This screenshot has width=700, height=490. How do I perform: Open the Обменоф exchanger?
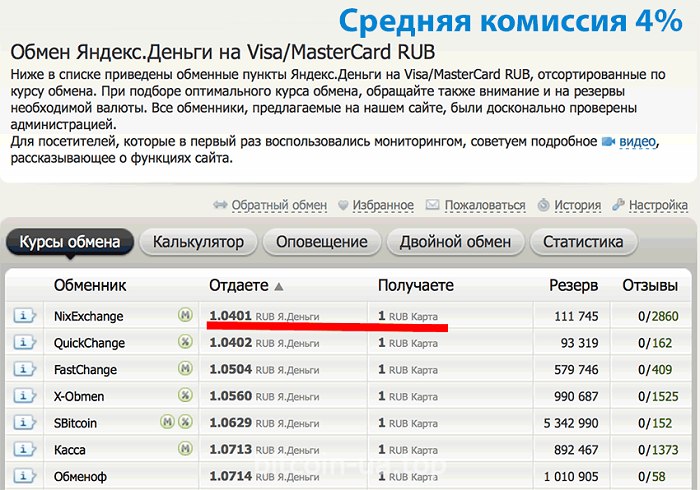(x=80, y=477)
